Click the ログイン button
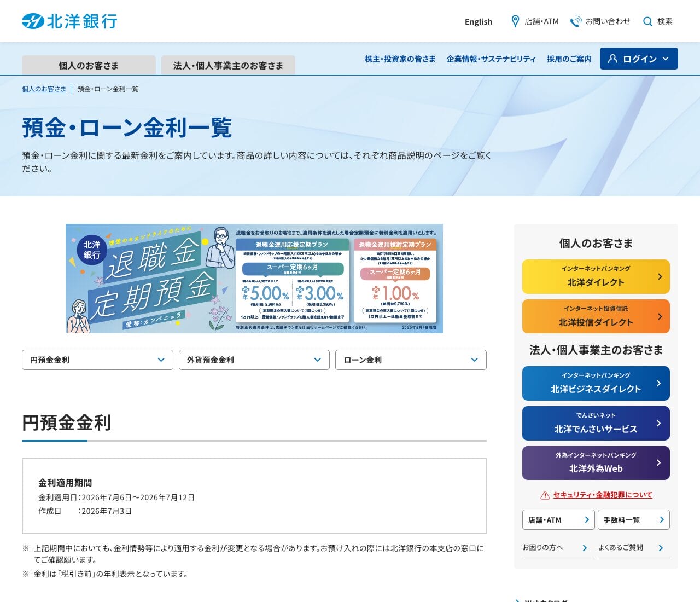Image resolution: width=700 pixels, height=602 pixels. click(x=639, y=59)
